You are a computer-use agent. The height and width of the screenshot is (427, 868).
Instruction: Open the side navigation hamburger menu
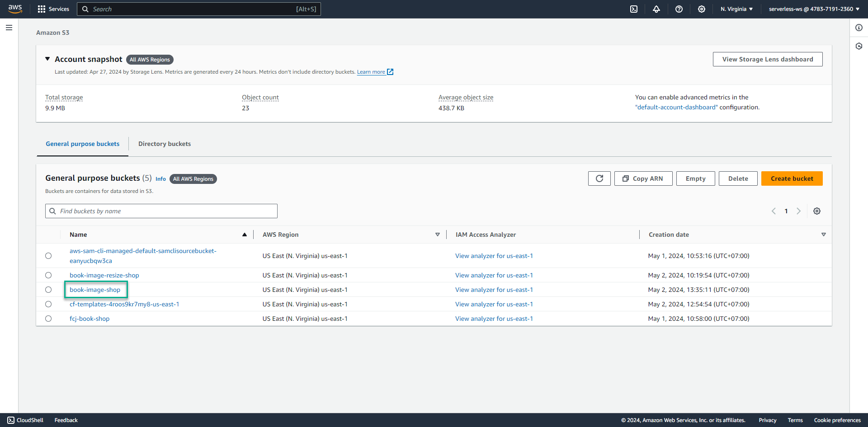9,28
